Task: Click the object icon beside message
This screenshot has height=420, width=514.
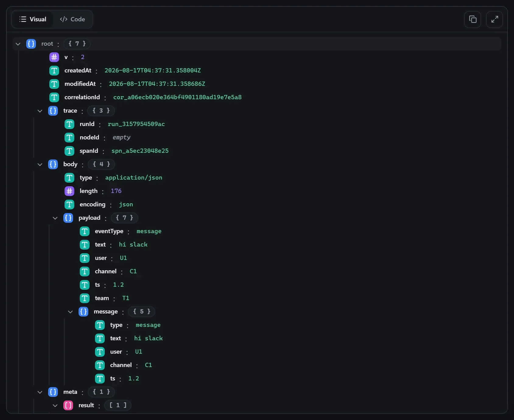Action: click(x=83, y=312)
